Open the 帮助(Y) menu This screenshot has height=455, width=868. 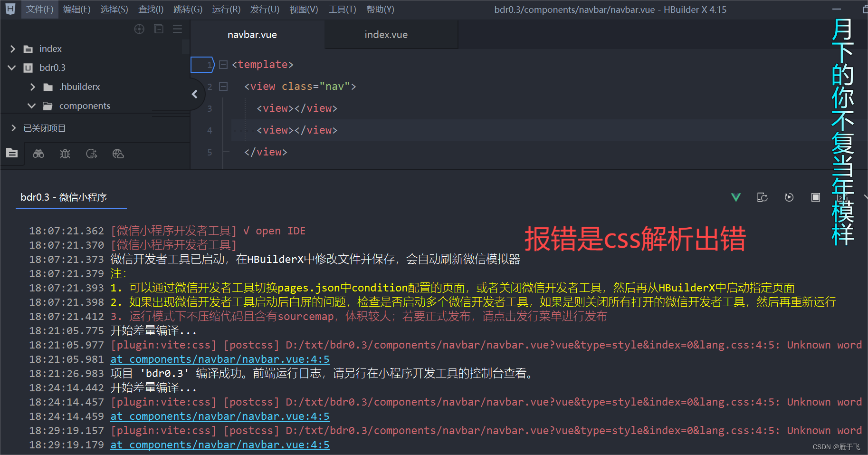pos(380,10)
